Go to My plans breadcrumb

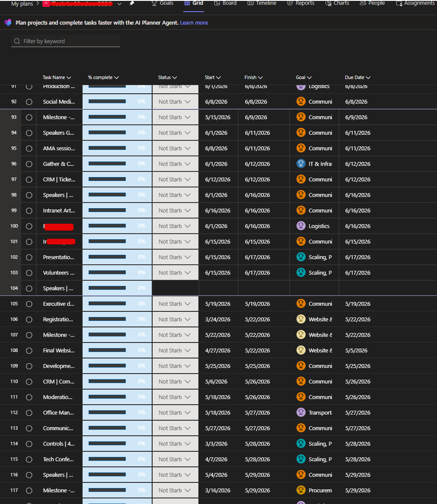pos(22,3)
